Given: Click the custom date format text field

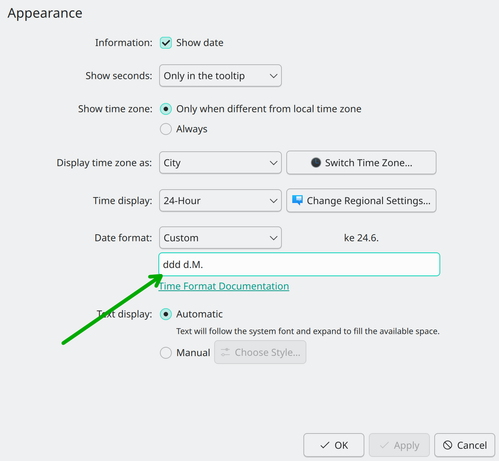Looking at the screenshot, I should [x=299, y=264].
